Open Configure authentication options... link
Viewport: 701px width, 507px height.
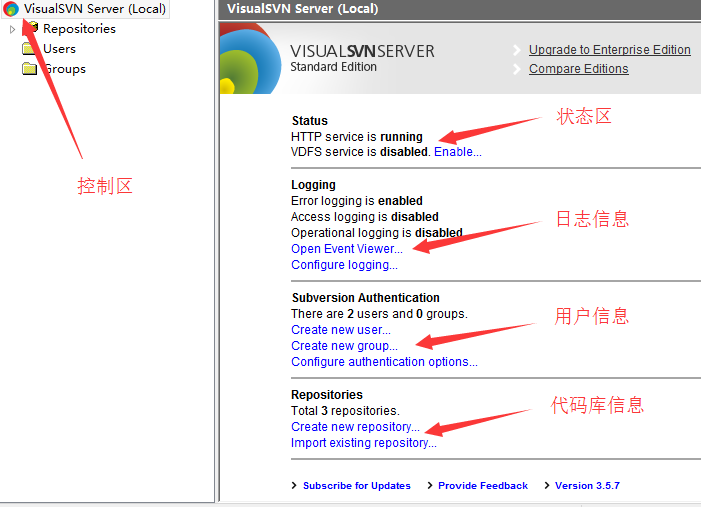coord(384,362)
